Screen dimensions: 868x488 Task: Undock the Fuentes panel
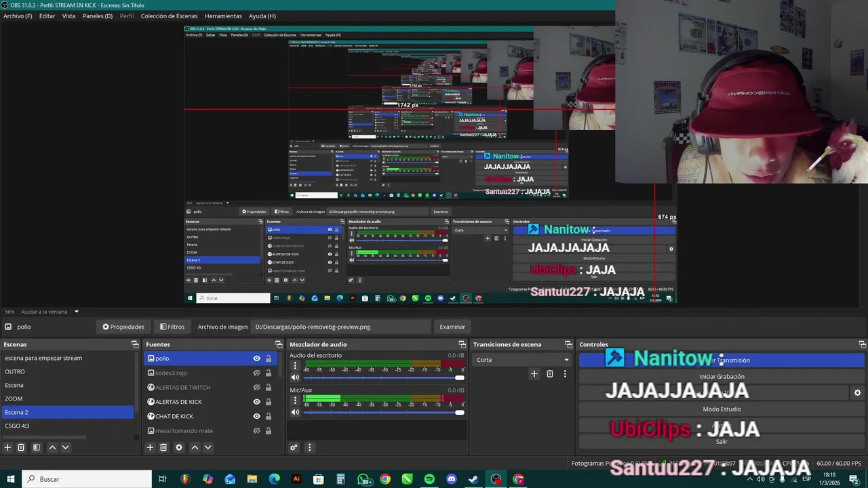tap(278, 344)
